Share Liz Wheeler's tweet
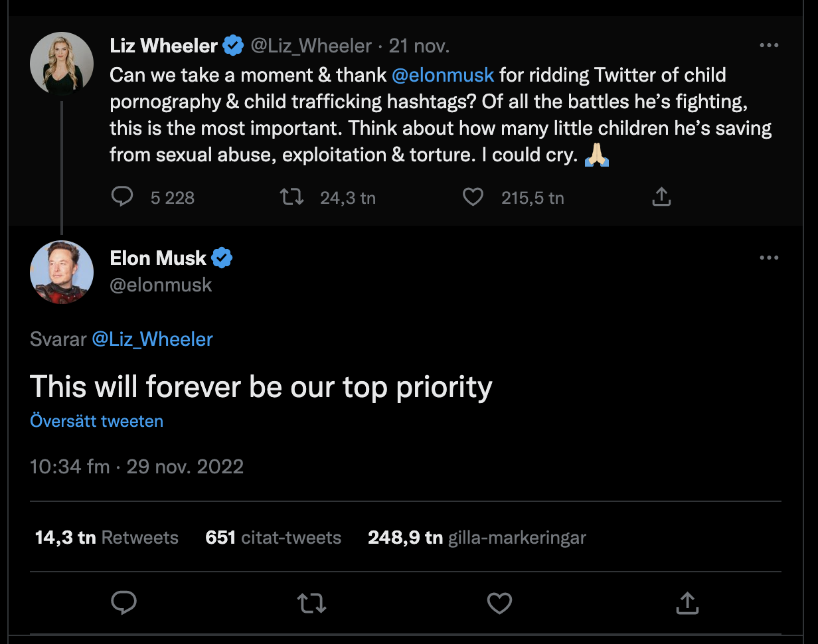818x644 pixels. coord(661,197)
